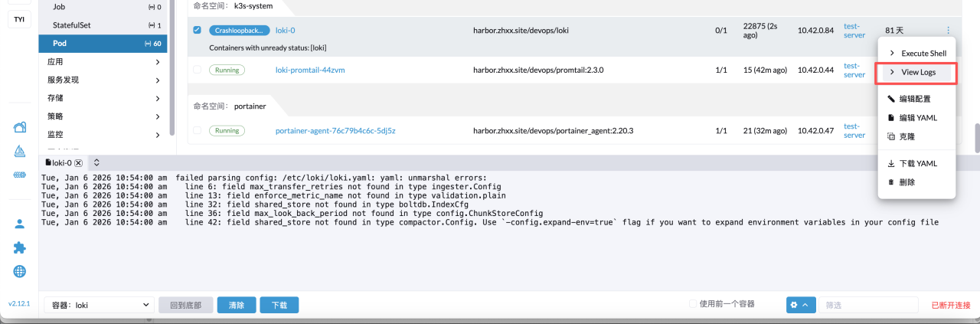The image size is (980, 324).
Task: Expand the 服务发现 sidebar section
Action: [x=103, y=80]
